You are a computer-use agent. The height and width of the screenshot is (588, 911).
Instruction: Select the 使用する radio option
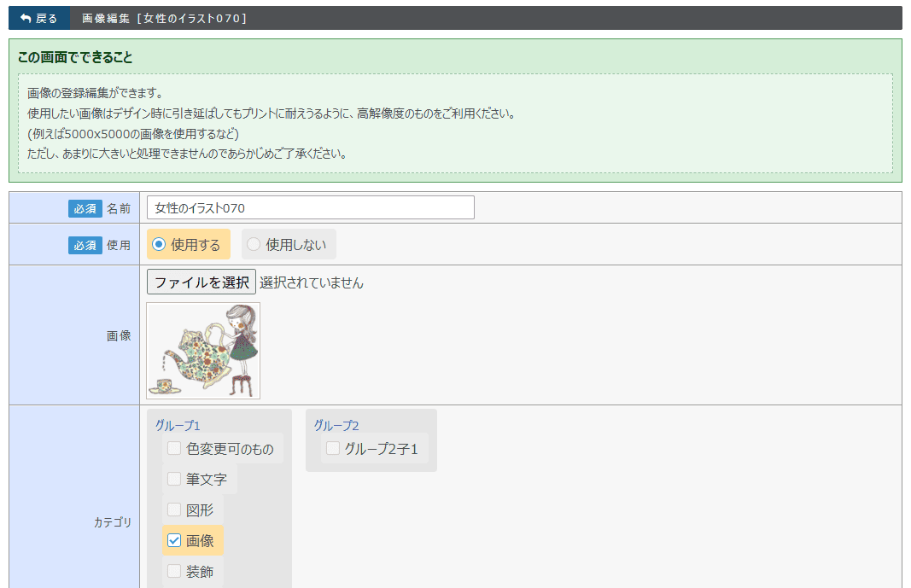click(159, 244)
